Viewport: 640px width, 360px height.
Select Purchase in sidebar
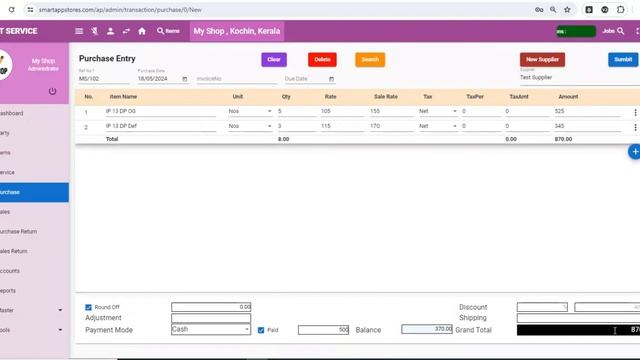(33, 192)
